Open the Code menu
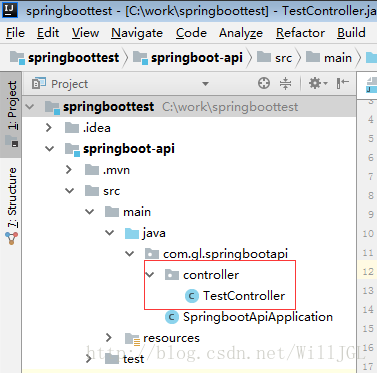Viewport: 377px width, 373px height. coord(191,33)
